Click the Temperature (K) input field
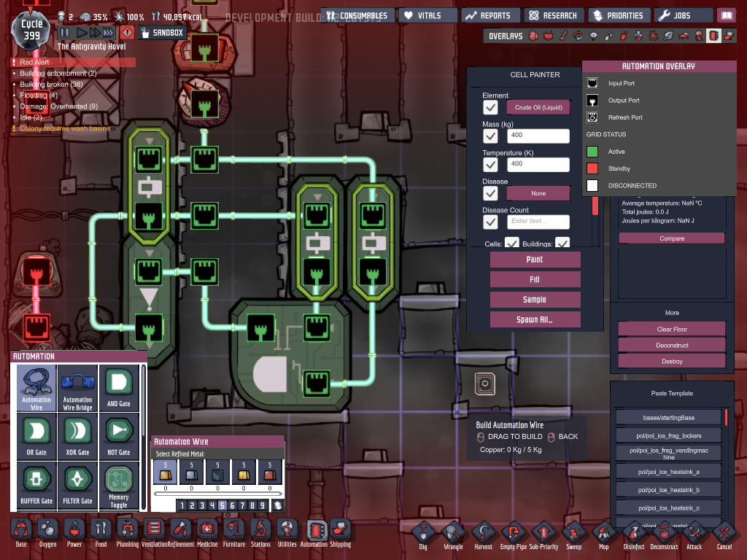 [538, 164]
